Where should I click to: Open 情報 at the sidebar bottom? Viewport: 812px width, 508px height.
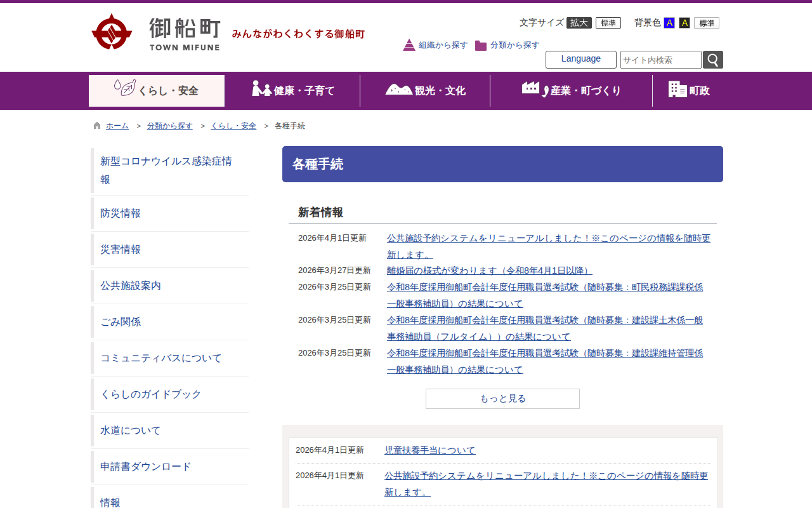[170, 498]
